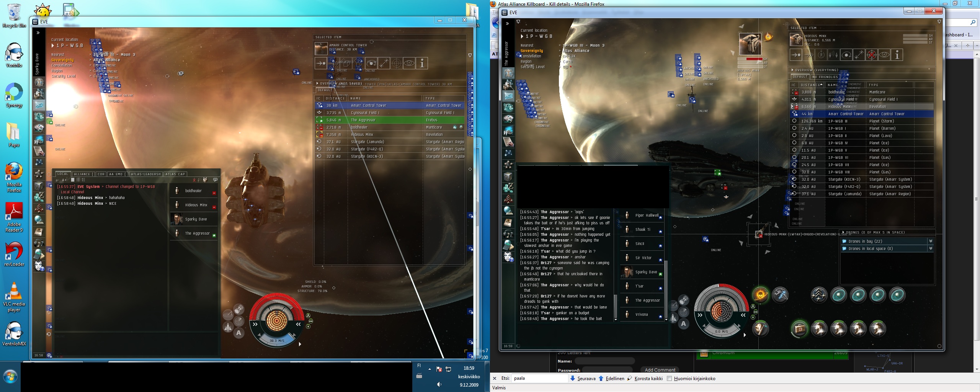This screenshot has height=392, width=980.
Task: Click 1P-WGB location arrow in left EVE window
Action: coord(53,46)
